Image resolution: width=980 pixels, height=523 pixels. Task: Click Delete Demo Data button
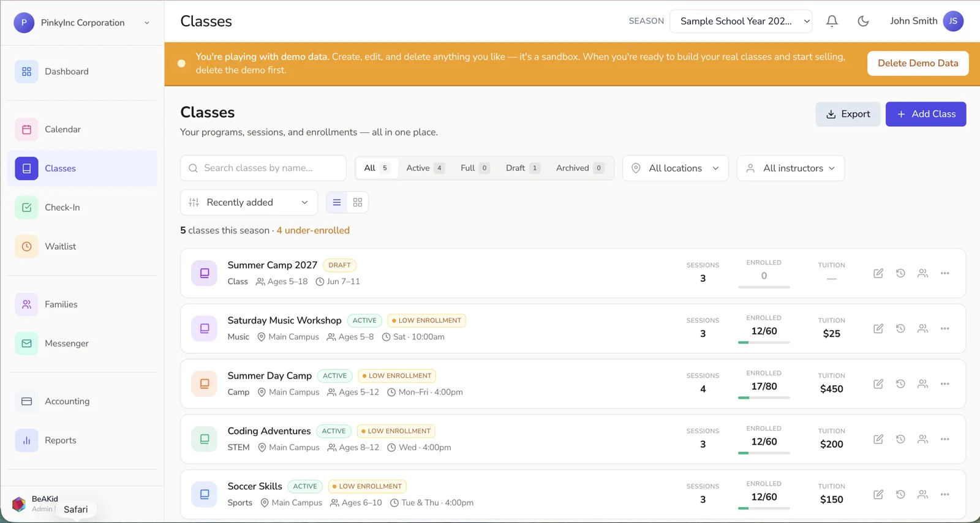(918, 63)
